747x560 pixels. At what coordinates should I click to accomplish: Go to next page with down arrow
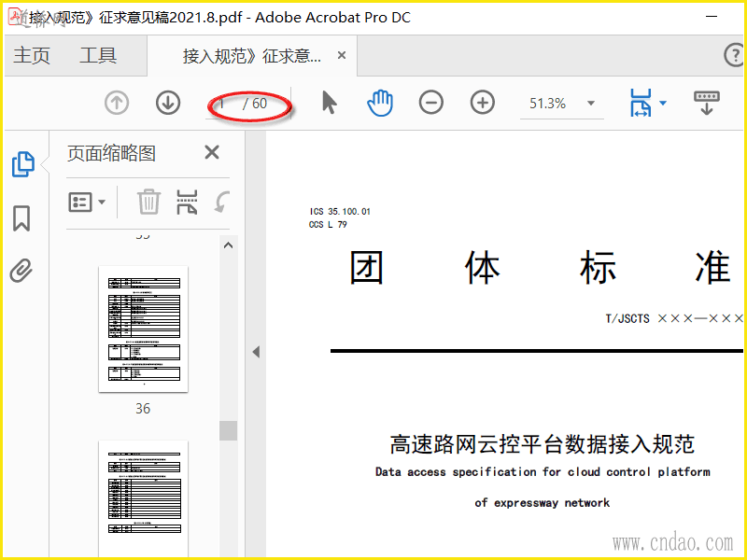pos(168,103)
